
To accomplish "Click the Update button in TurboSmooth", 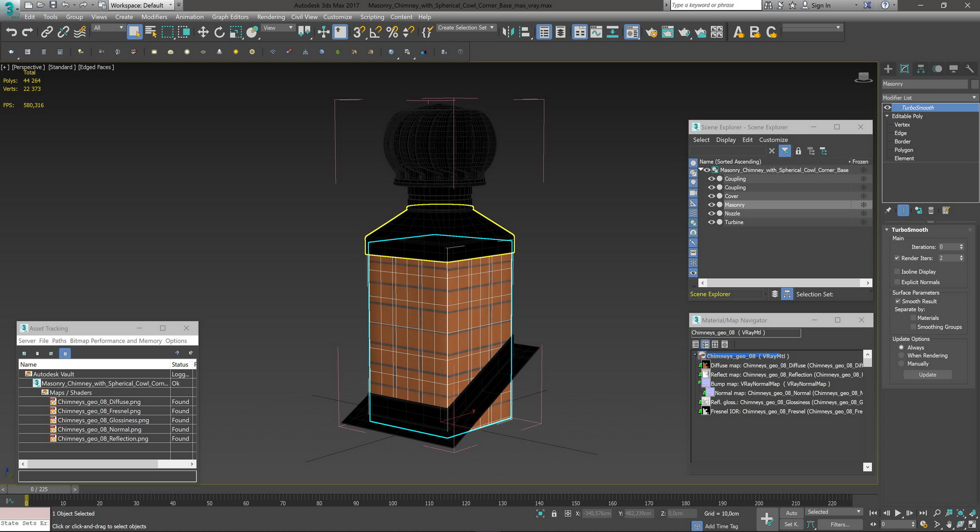I will pos(927,375).
